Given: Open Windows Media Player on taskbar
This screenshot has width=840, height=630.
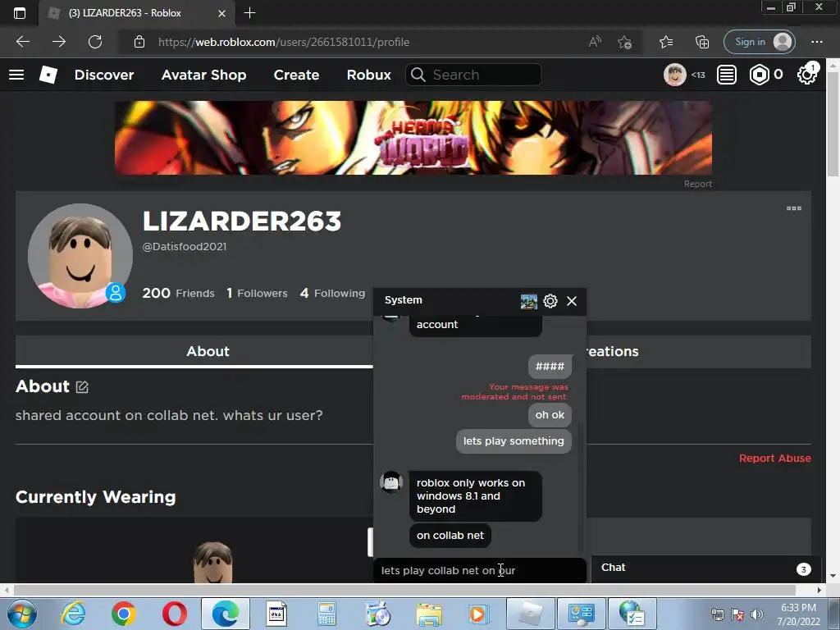Looking at the screenshot, I should pyautogui.click(x=478, y=614).
